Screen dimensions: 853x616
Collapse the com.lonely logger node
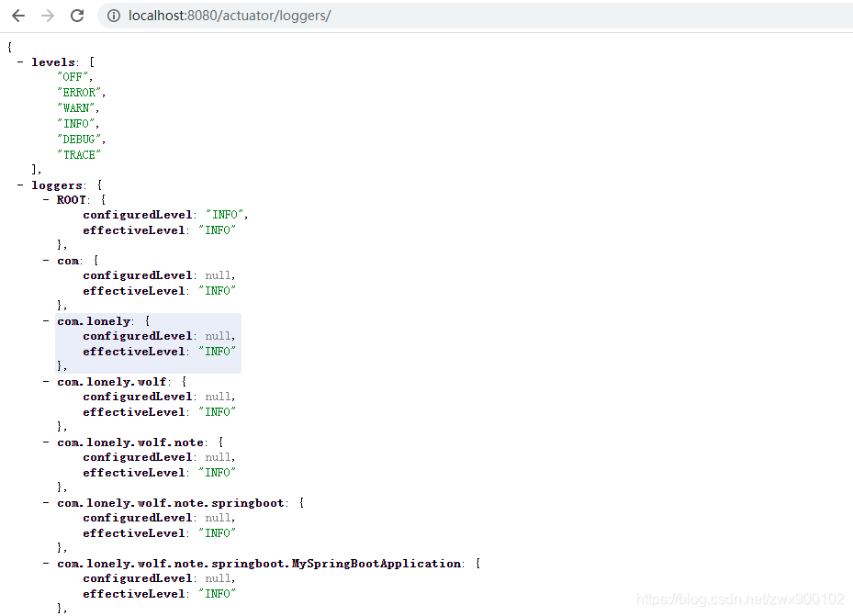(x=46, y=320)
